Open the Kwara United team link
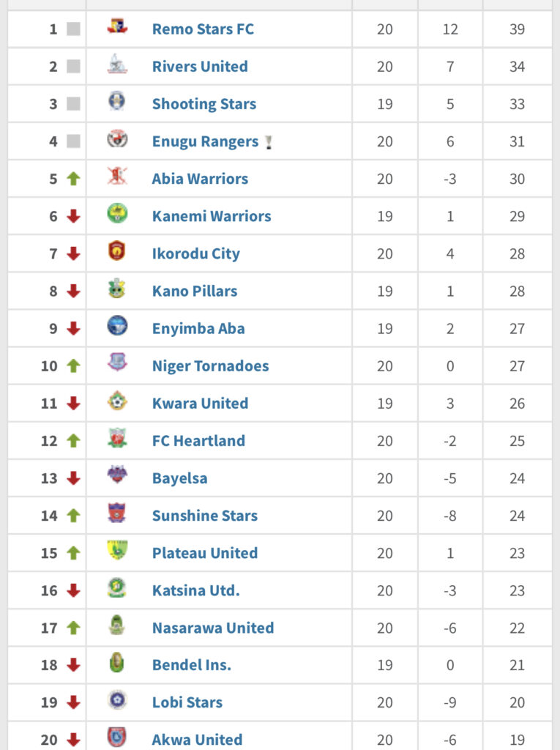This screenshot has width=560, height=750. (x=200, y=403)
